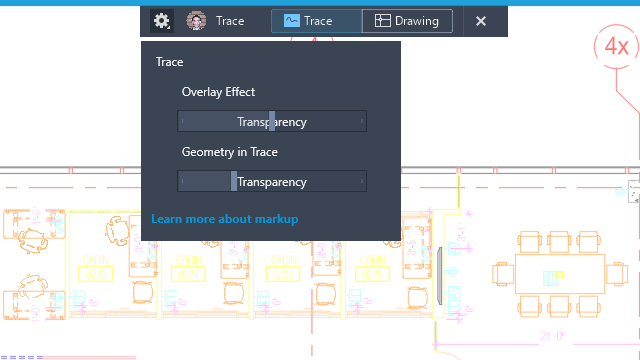Click right end of Geometry transparency bar
This screenshot has width=640, height=360.
click(x=362, y=181)
